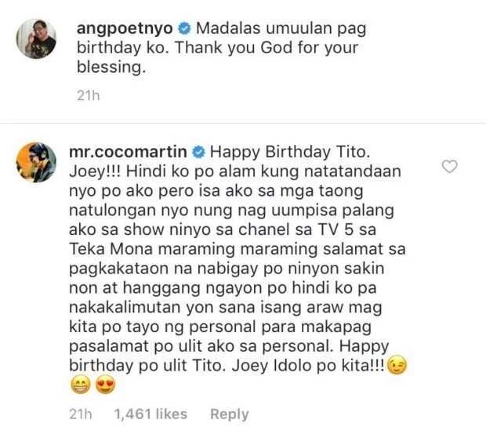This screenshot has width=486, height=448.
Task: Click the grinning face emoji
Action: 81,385
